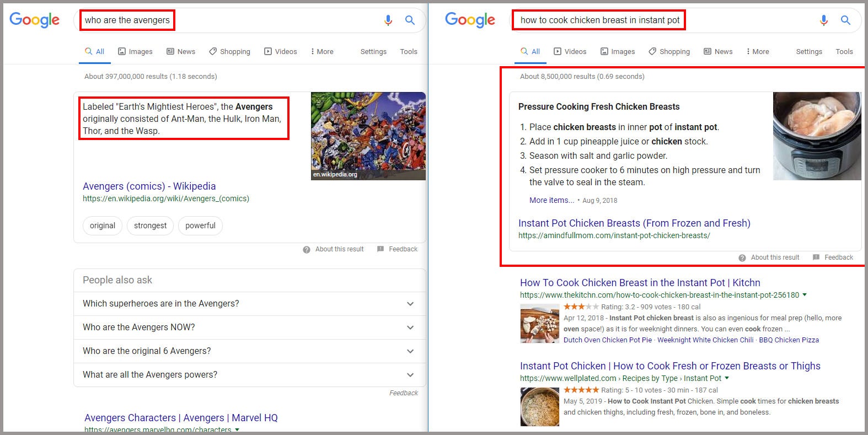Click the 'original' suggestion chip

point(103,225)
